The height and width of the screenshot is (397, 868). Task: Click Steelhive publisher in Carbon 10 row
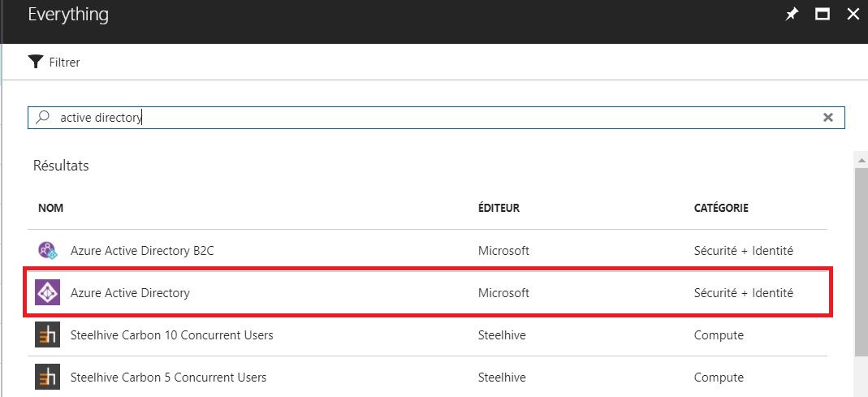click(502, 335)
